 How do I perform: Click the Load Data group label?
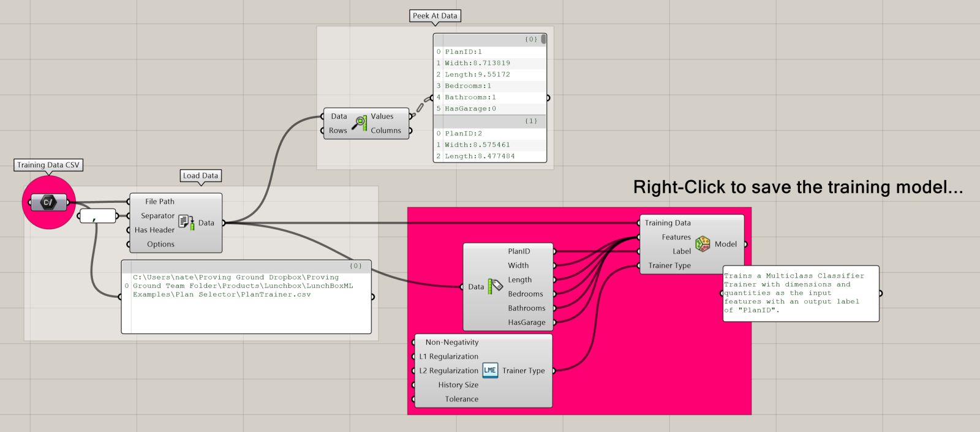point(200,176)
